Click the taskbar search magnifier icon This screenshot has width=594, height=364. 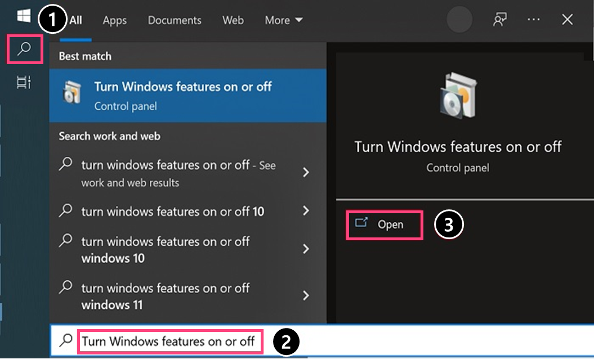(x=24, y=49)
